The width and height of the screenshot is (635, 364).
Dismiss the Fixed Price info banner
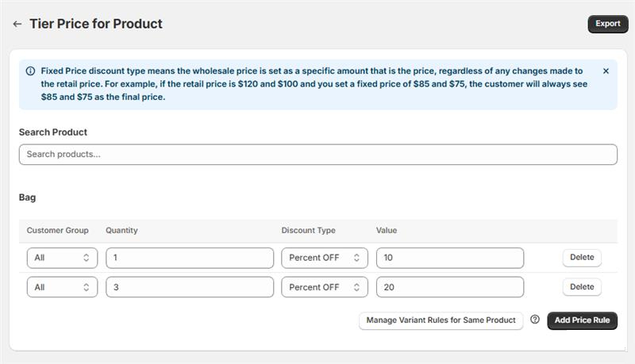pyautogui.click(x=606, y=71)
